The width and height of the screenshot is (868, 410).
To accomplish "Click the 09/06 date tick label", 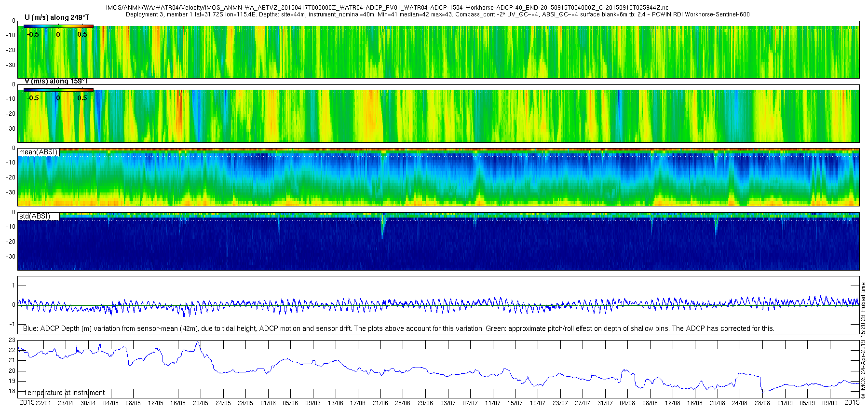I will point(313,403).
